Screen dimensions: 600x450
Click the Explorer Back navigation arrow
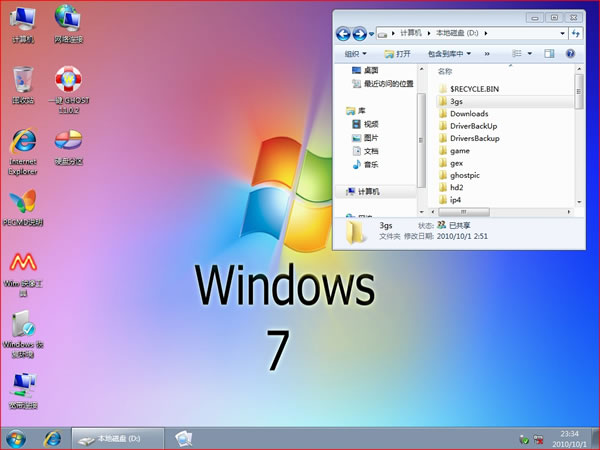click(344, 34)
